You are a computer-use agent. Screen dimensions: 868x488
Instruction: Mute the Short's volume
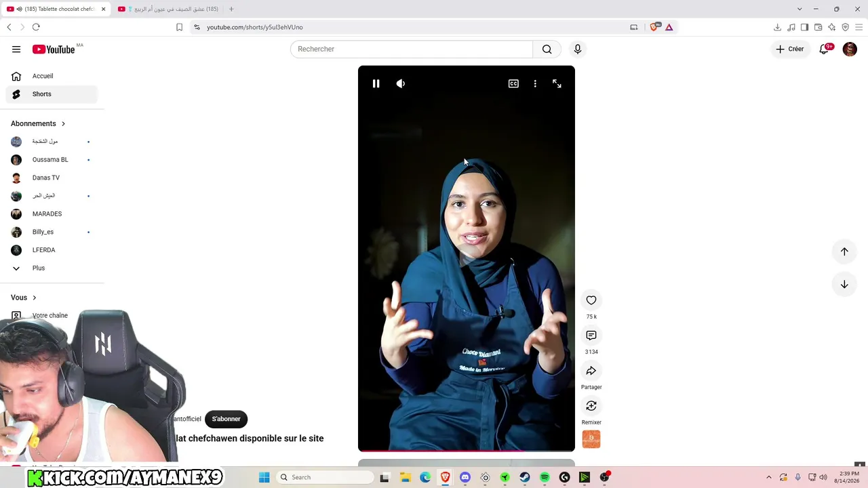point(401,83)
